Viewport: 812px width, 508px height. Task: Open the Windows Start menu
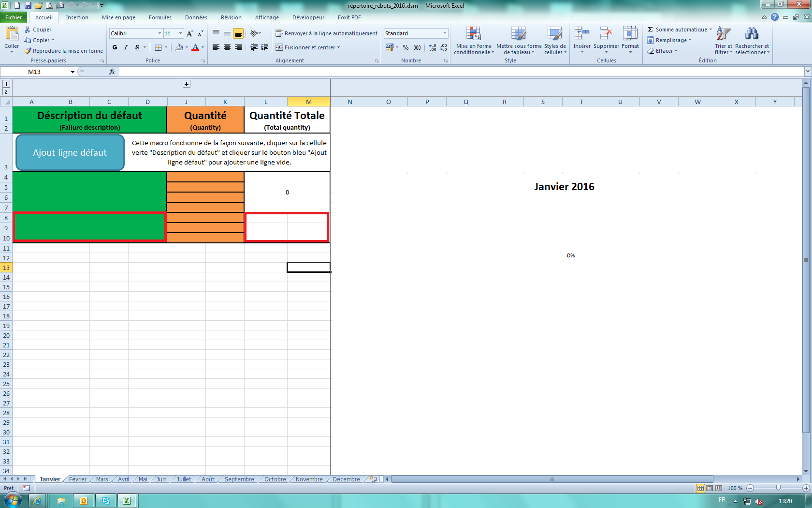[13, 500]
